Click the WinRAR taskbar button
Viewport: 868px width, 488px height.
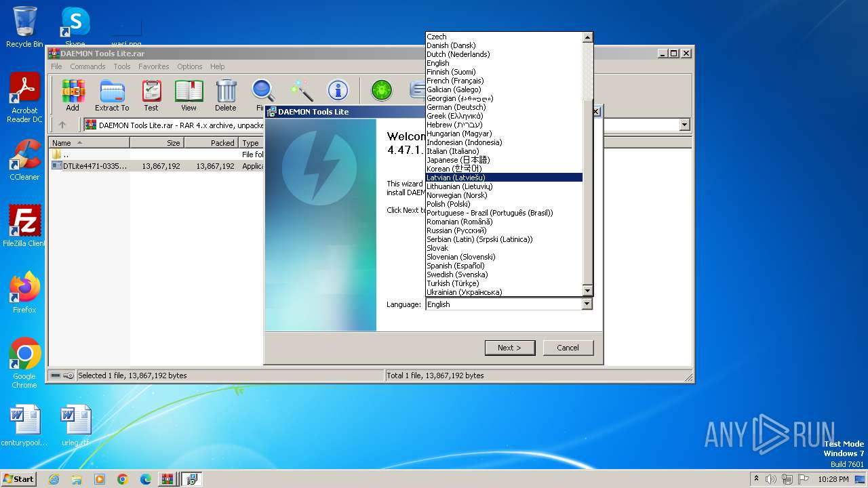[x=167, y=479]
